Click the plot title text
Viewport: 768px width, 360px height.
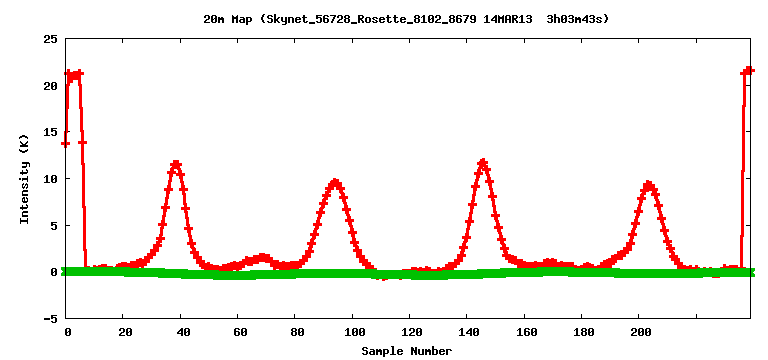(x=406, y=20)
